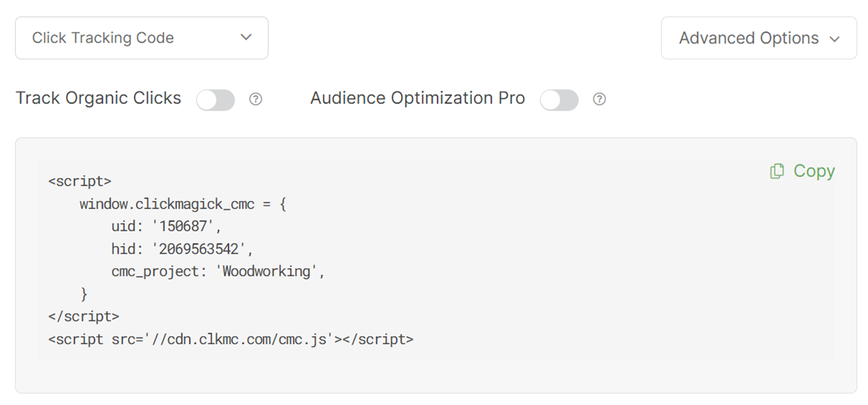Toggle the Track Organic Clicks switch
Screen dimensions: 868x405
[x=216, y=100]
